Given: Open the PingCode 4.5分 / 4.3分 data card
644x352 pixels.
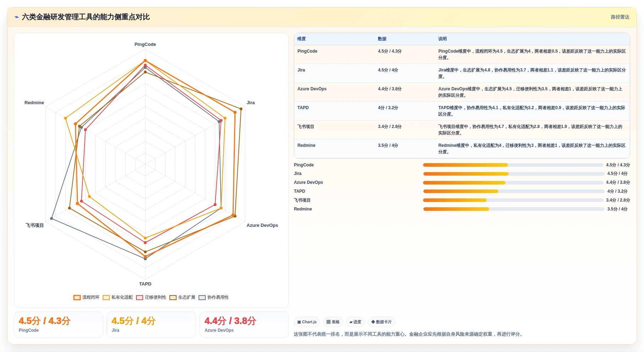Looking at the screenshot, I should point(58,325).
